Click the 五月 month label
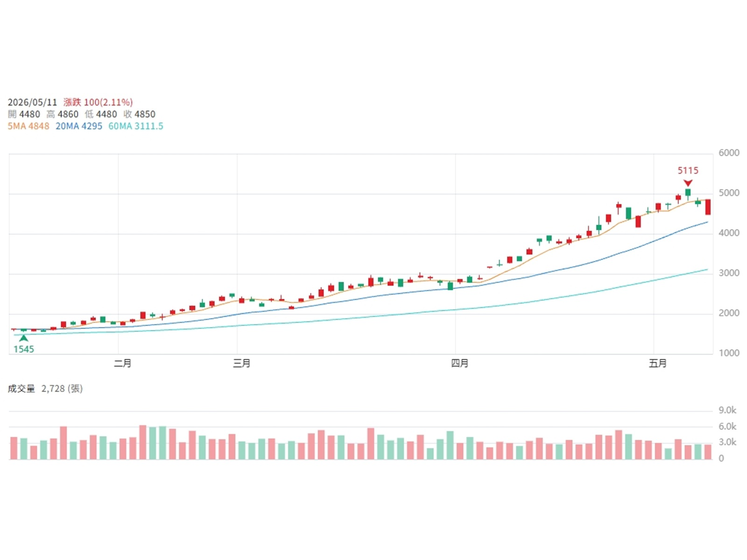The width and height of the screenshot is (747, 560). 658,364
